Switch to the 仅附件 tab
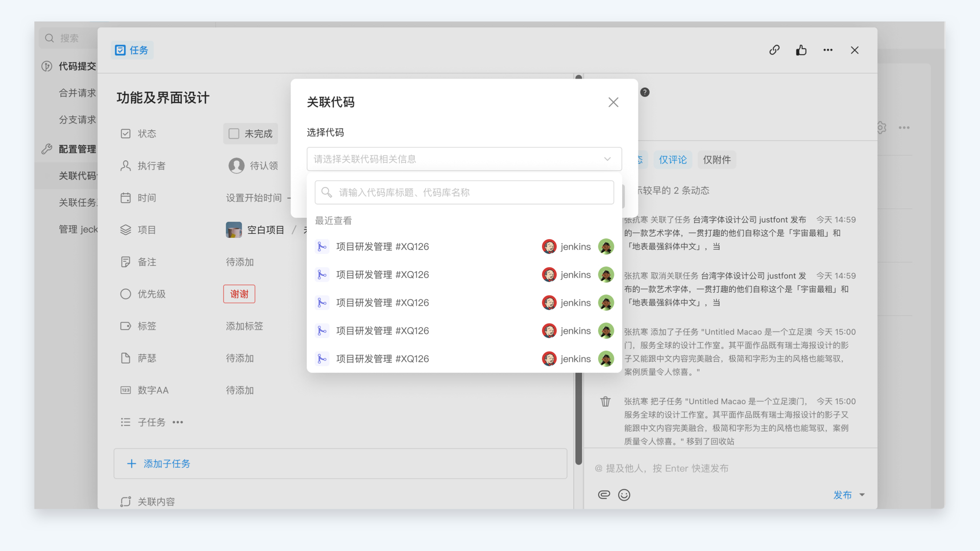 tap(717, 160)
